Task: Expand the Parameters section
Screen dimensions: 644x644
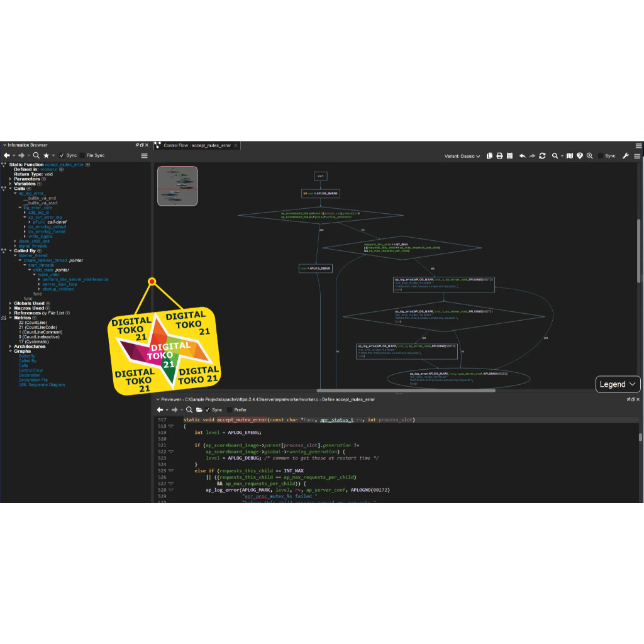Action: [x=10, y=179]
